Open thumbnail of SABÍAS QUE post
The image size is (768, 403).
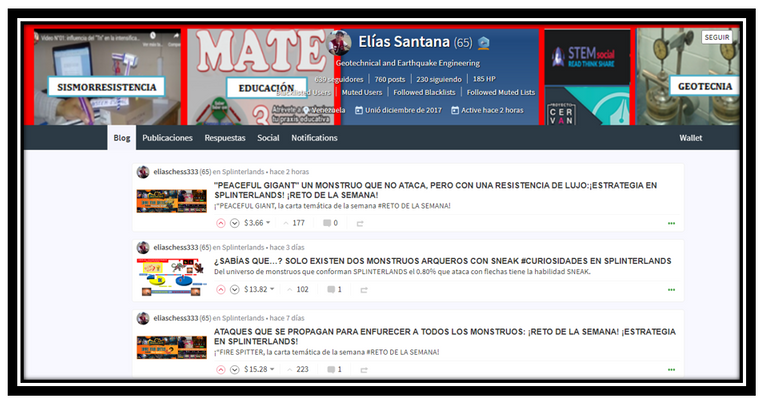(x=171, y=277)
